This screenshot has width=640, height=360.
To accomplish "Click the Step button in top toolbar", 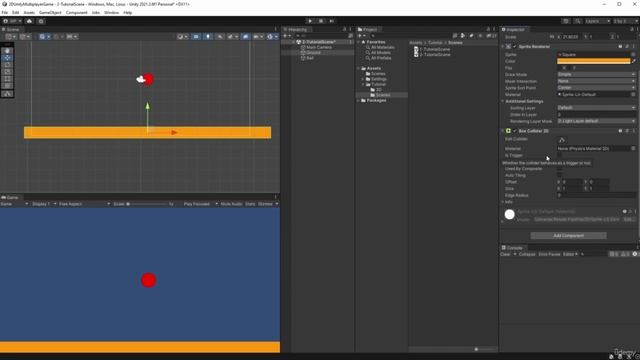I will pos(331,21).
